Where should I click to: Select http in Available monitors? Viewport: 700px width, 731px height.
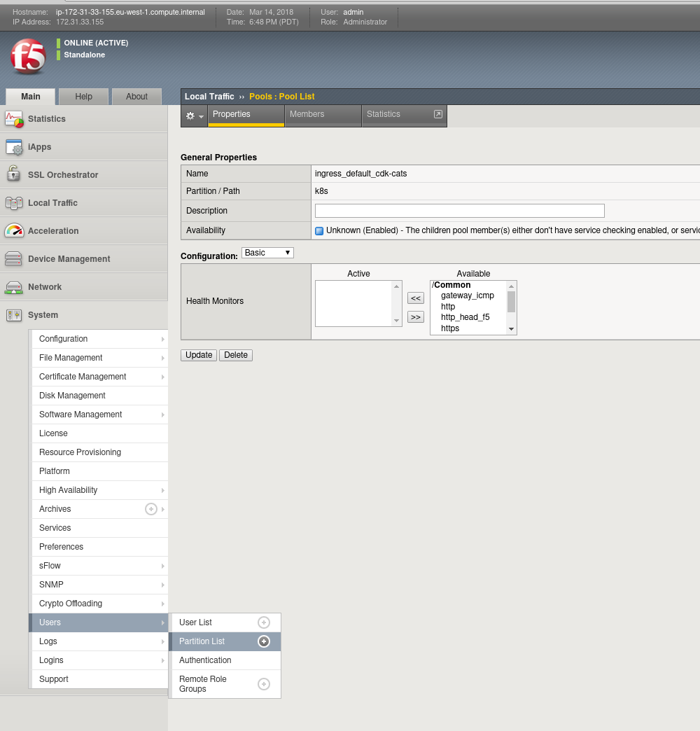pyautogui.click(x=448, y=307)
